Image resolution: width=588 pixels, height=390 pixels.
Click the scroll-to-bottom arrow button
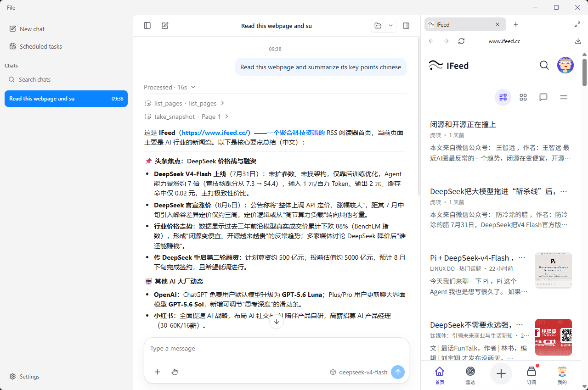(x=277, y=322)
